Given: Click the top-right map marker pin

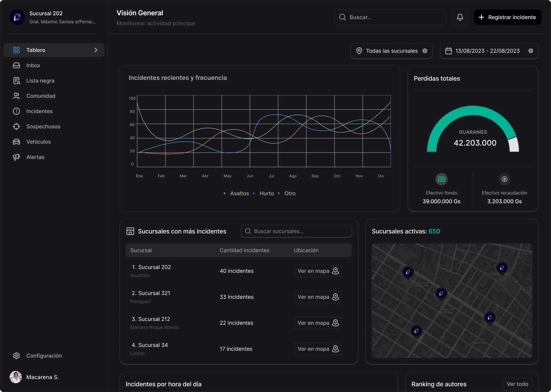Looking at the screenshot, I should [502, 268].
